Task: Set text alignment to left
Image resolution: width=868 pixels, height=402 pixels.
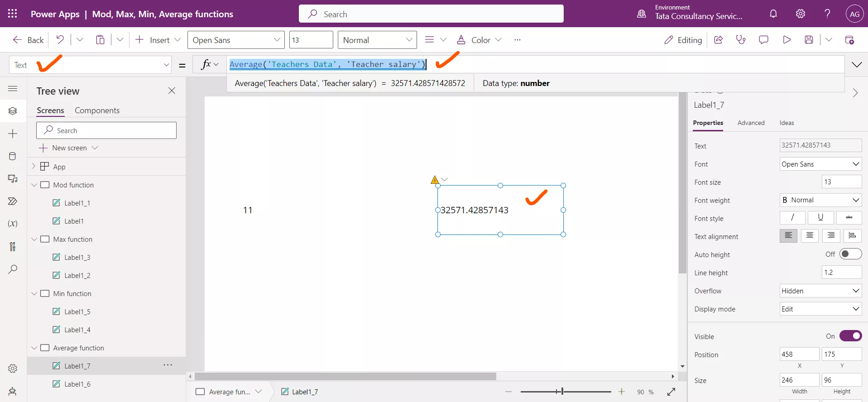Action: (x=788, y=236)
